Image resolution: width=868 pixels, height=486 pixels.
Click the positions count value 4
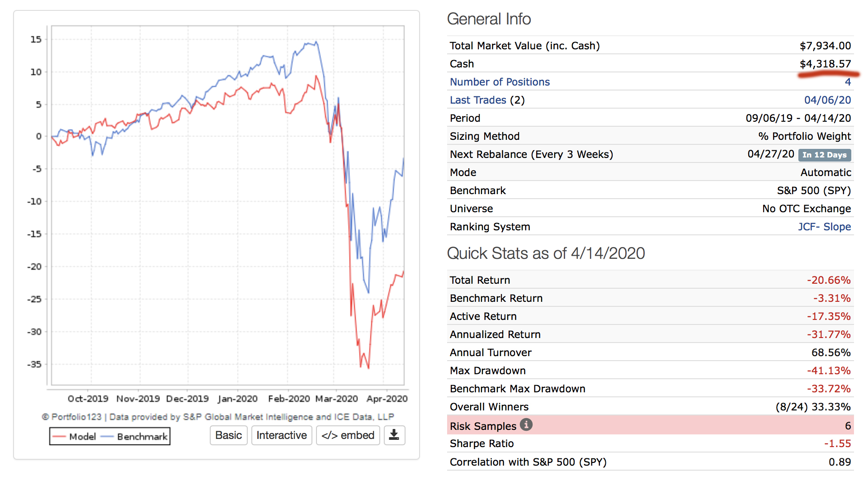coord(848,82)
